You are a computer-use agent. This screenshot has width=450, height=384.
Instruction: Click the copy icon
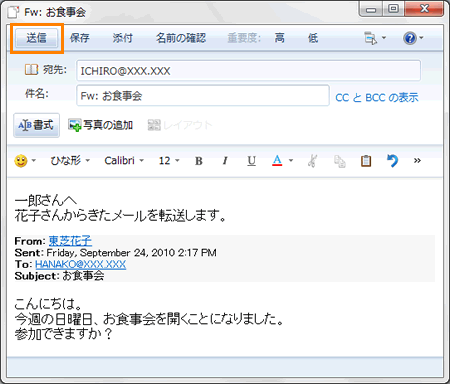[x=340, y=161]
